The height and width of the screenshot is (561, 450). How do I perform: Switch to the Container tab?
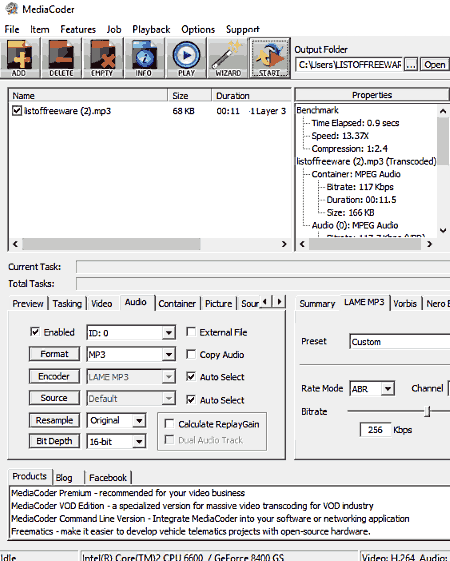177,304
